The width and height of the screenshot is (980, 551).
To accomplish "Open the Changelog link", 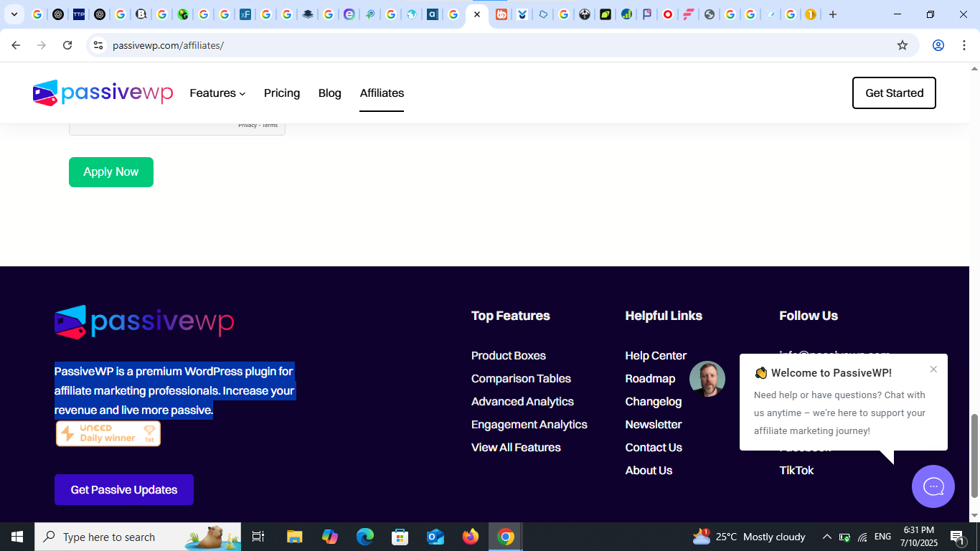I will 654,402.
